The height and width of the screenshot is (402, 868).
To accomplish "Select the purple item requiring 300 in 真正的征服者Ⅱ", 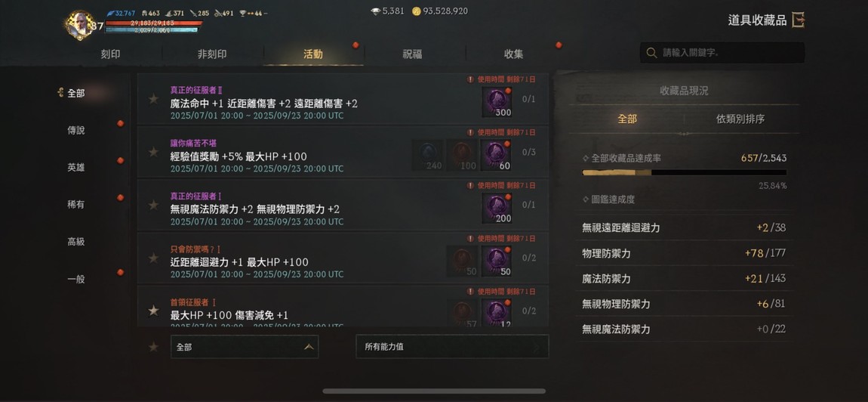I will point(497,102).
